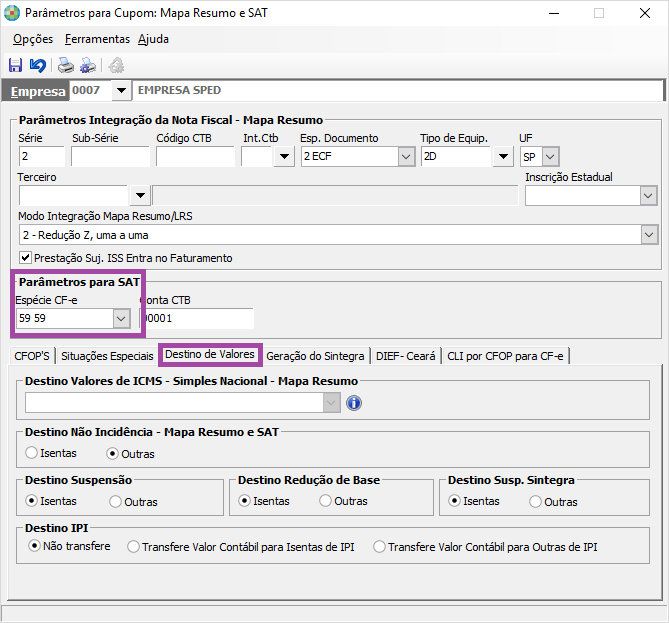Switch to the Geração do Sintegra tab
669x623 pixels.
316,355
